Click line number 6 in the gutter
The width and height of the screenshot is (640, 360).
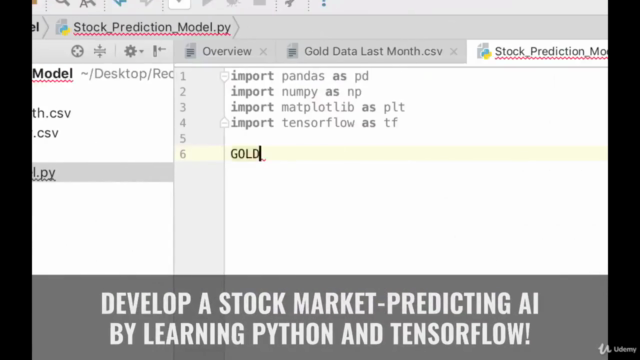pos(182,154)
